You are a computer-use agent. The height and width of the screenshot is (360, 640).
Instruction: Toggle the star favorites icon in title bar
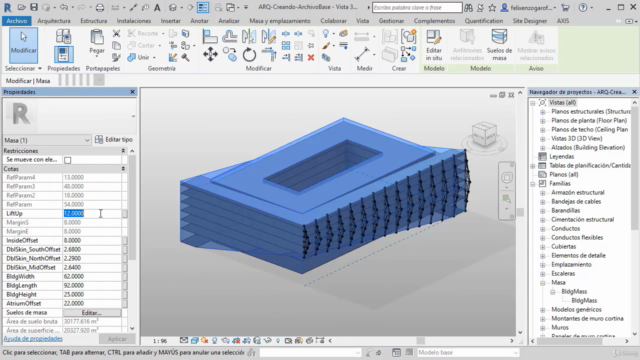(492, 7)
